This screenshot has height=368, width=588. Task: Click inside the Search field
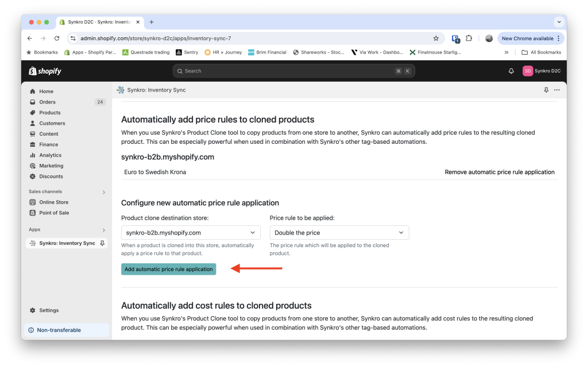[x=294, y=70]
